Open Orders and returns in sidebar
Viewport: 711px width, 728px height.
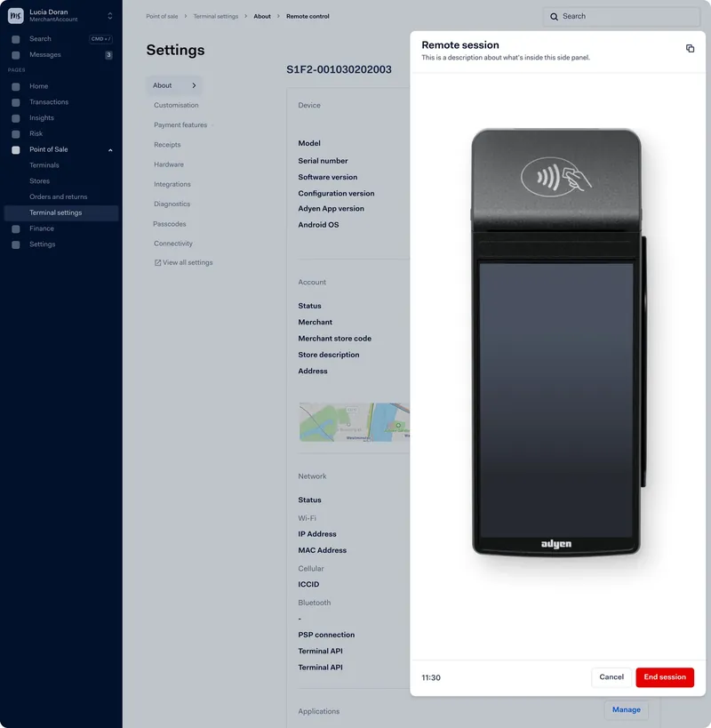click(59, 196)
